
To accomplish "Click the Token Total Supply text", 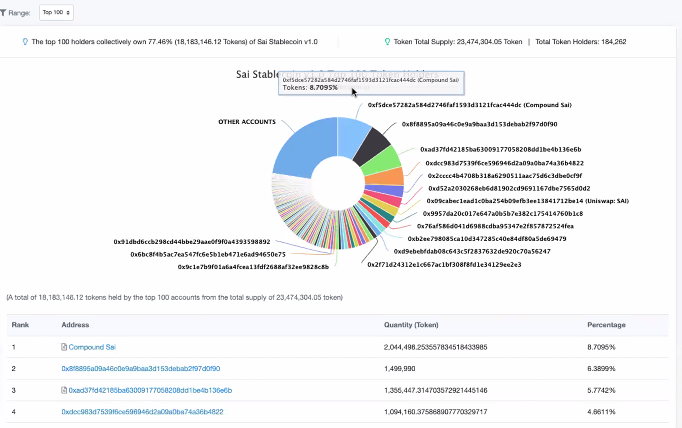I will point(458,42).
